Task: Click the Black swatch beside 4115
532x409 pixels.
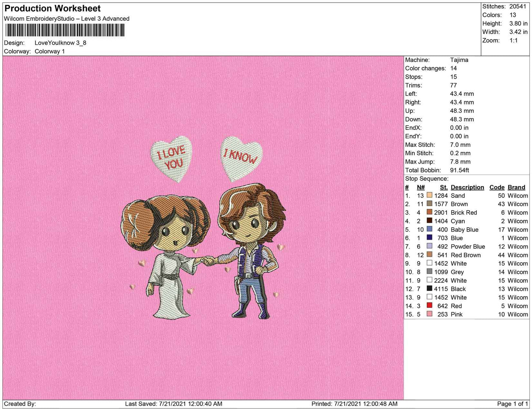Action: [429, 288]
